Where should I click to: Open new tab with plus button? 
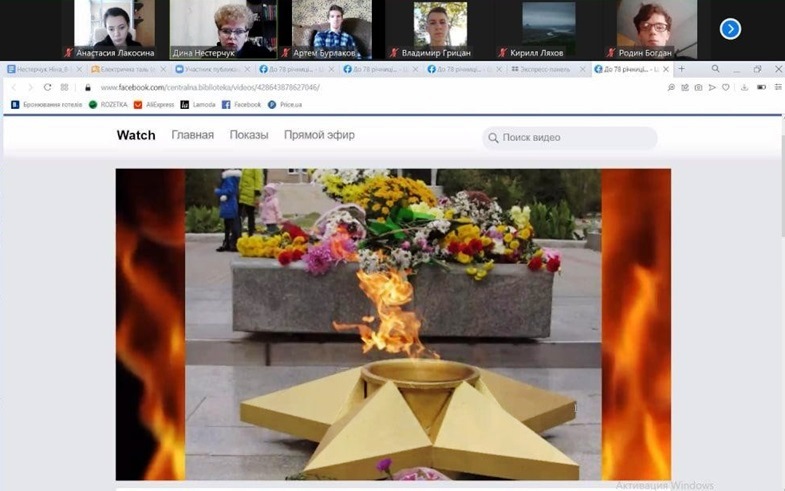tap(681, 69)
